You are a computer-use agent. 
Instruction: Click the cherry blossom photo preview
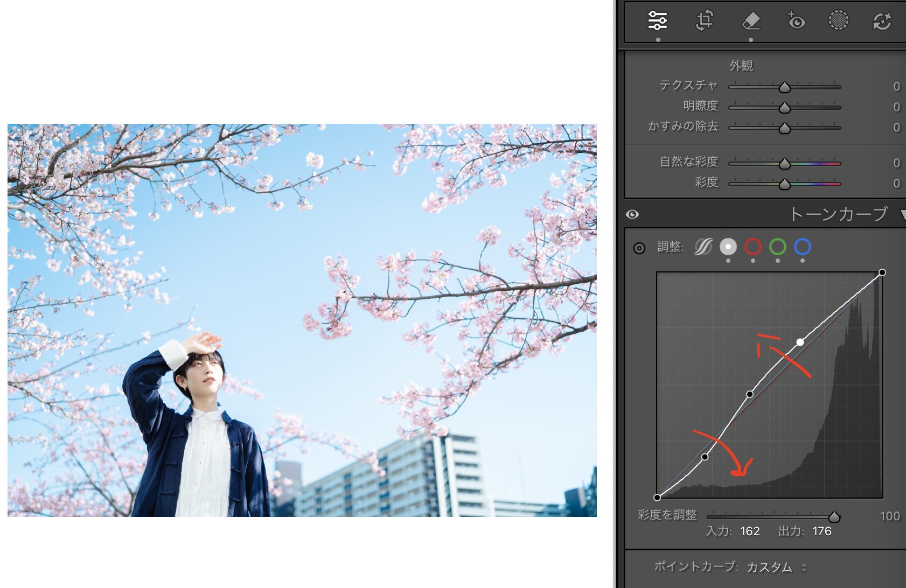point(302,320)
